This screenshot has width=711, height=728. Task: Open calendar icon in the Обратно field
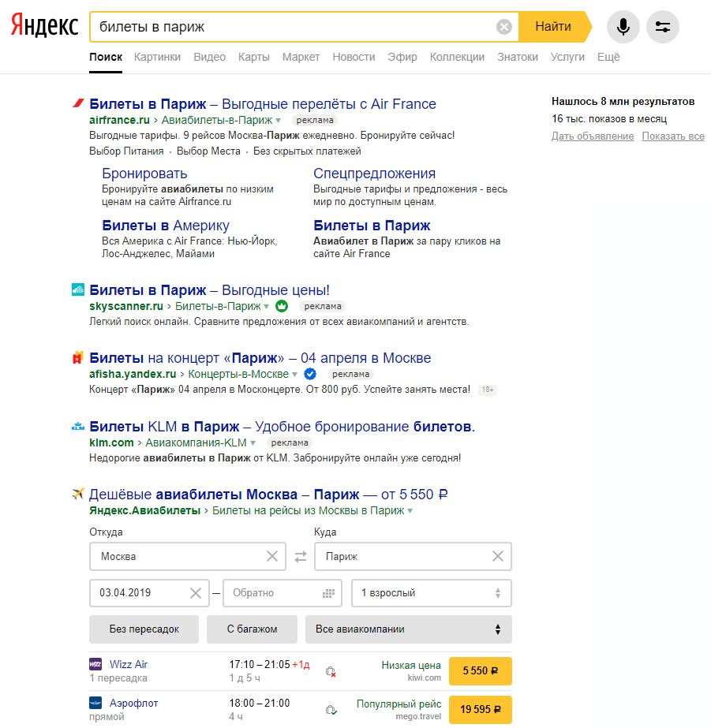point(329,593)
